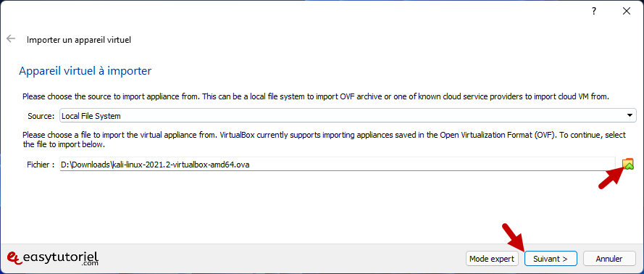644x274 pixels.
Task: Open help with the question mark icon
Action: [593, 12]
